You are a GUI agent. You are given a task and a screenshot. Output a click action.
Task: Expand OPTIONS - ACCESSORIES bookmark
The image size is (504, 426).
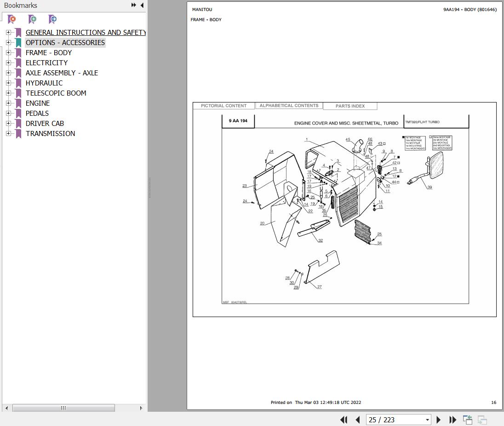(x=8, y=42)
